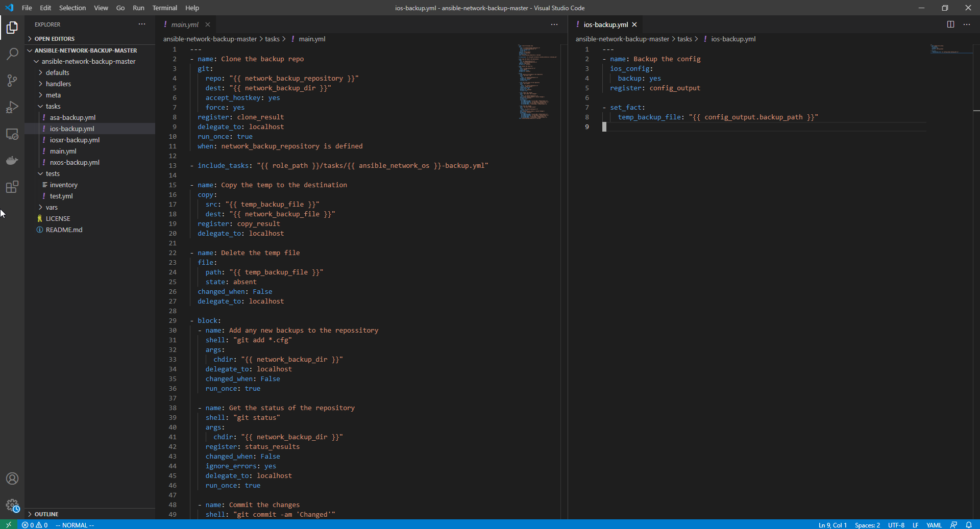Image resolution: width=980 pixels, height=529 pixels.
Task: Expand the OPEN EDITORS section
Action: coord(54,39)
